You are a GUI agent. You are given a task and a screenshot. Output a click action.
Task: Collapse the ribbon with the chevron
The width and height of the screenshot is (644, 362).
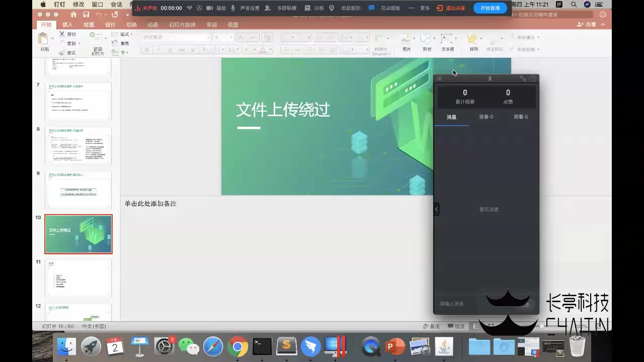[603, 25]
